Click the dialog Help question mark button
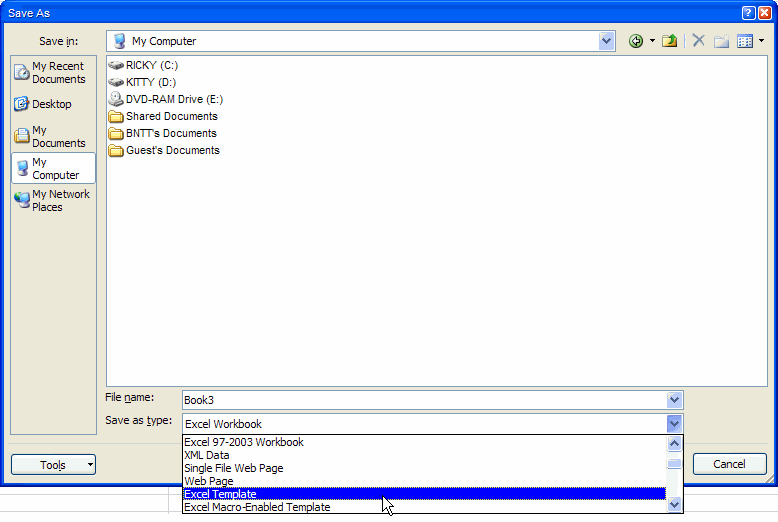 [x=748, y=12]
